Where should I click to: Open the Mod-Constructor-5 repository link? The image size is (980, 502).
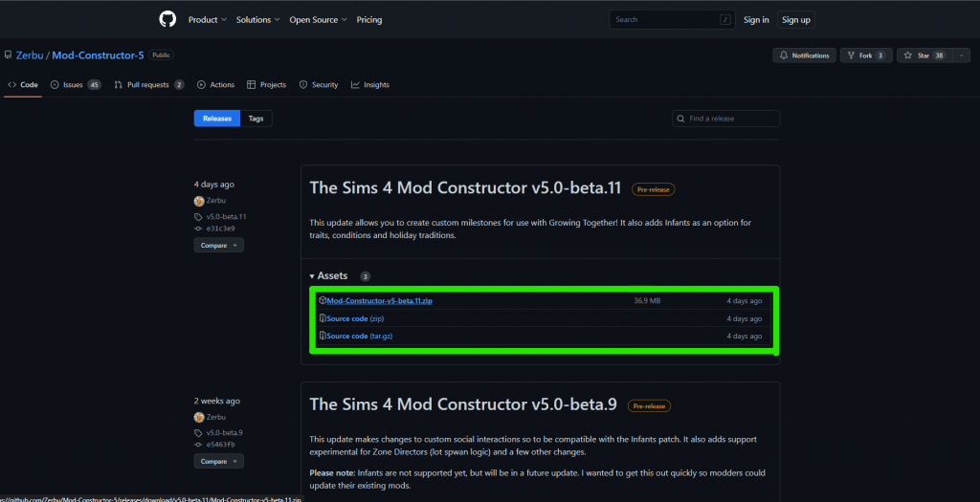click(98, 55)
